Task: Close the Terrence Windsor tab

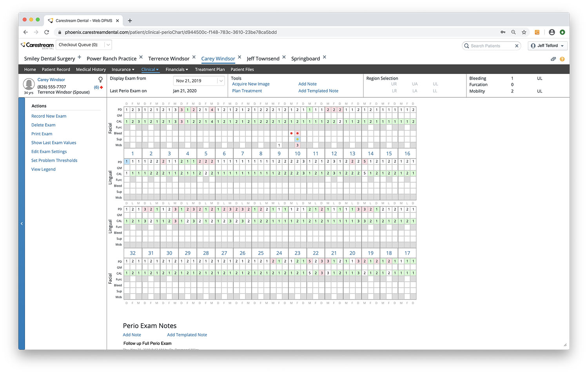Action: coord(194,57)
